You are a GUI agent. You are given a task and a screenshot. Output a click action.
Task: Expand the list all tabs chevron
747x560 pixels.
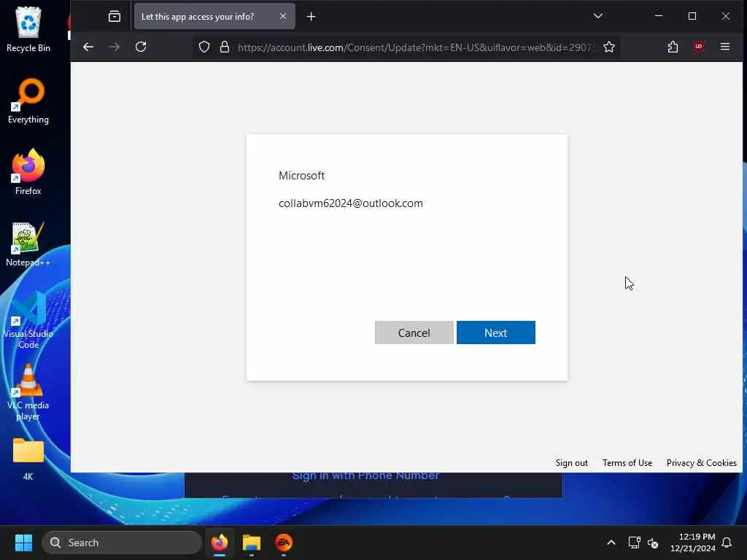tap(598, 16)
